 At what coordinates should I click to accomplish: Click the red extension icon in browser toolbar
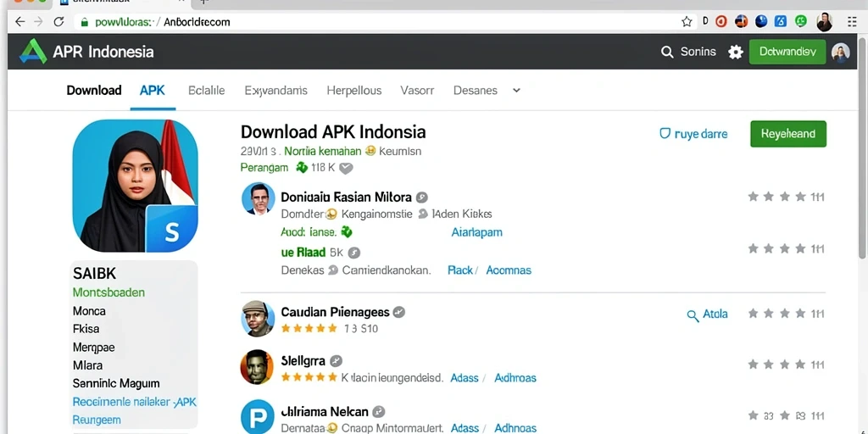pos(721,21)
